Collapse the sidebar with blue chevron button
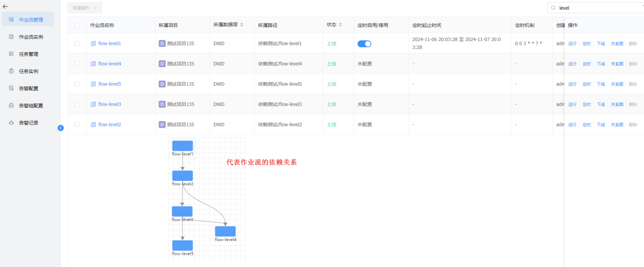This screenshot has width=644, height=267. tap(61, 128)
